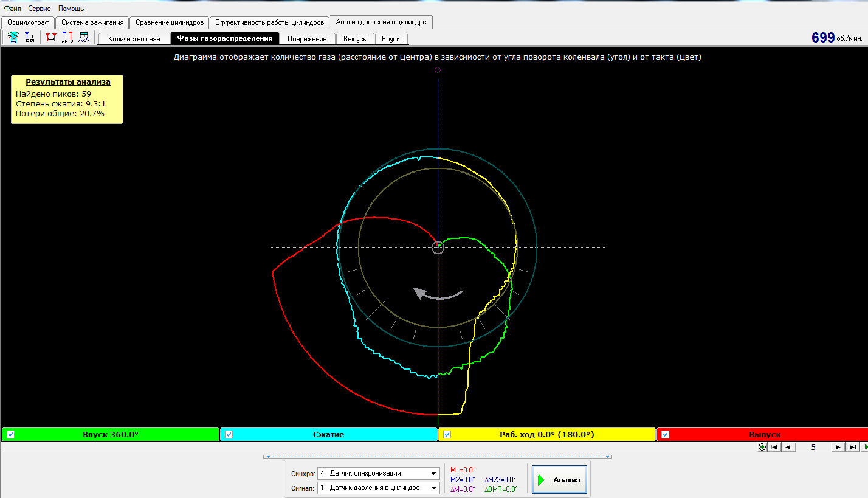The image size is (868, 498).
Task: Open the Опережение sub-tab
Action: 308,39
